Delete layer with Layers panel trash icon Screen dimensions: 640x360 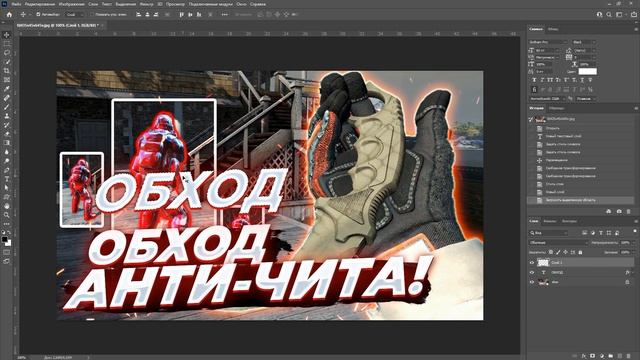click(x=629, y=356)
